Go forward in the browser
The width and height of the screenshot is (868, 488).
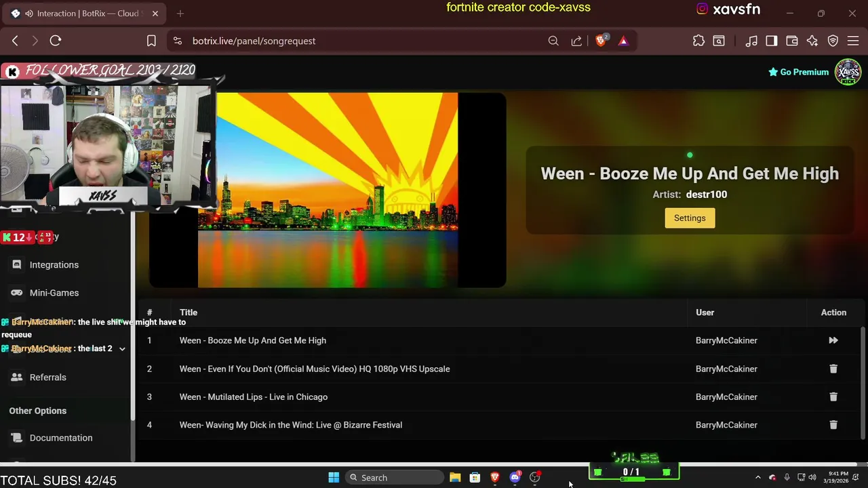click(35, 41)
